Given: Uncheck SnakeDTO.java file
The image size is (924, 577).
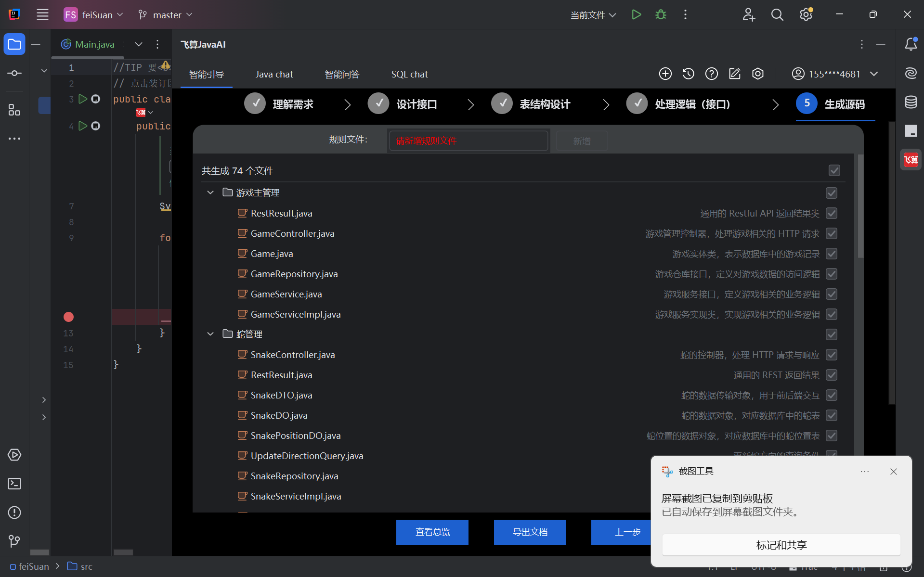Looking at the screenshot, I should (832, 395).
